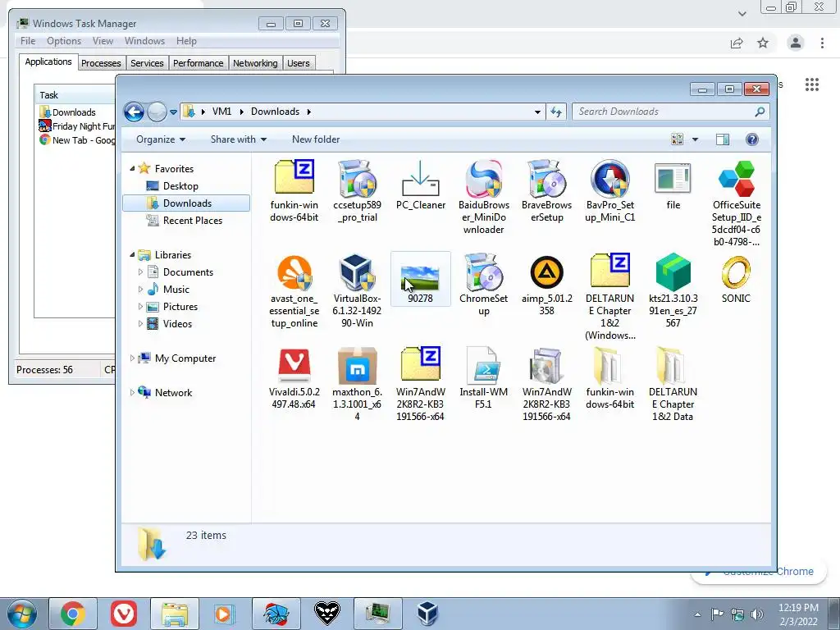840x630 pixels.
Task: Open the address bar history dropdown
Action: coord(537,112)
